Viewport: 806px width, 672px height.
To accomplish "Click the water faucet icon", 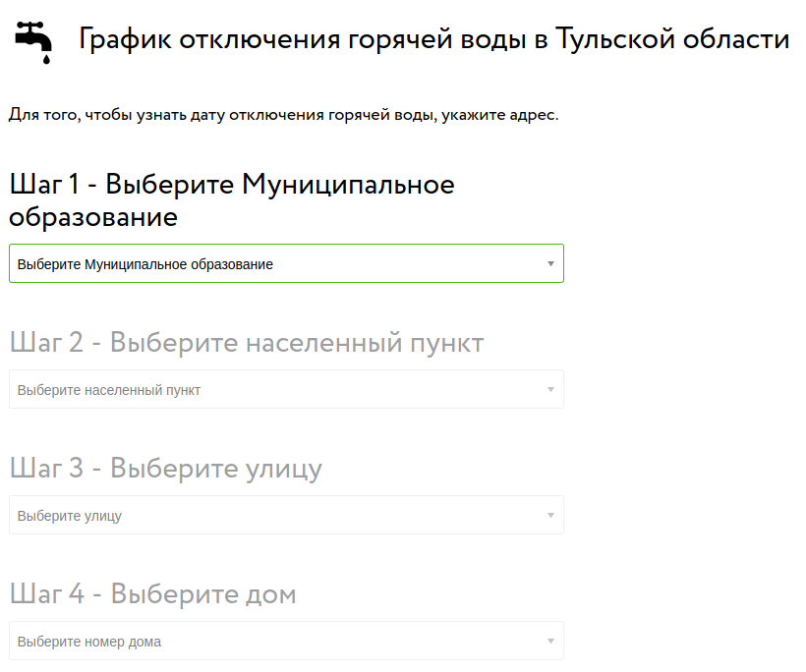I will point(34,41).
